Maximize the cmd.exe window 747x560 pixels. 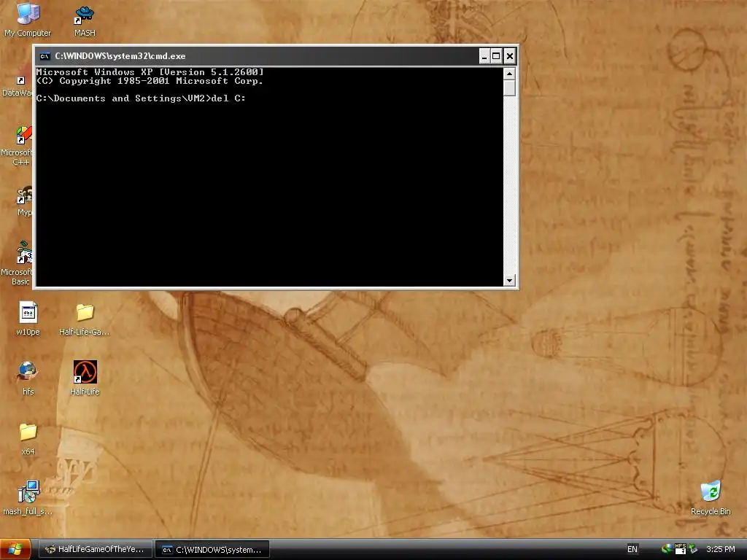(496, 56)
